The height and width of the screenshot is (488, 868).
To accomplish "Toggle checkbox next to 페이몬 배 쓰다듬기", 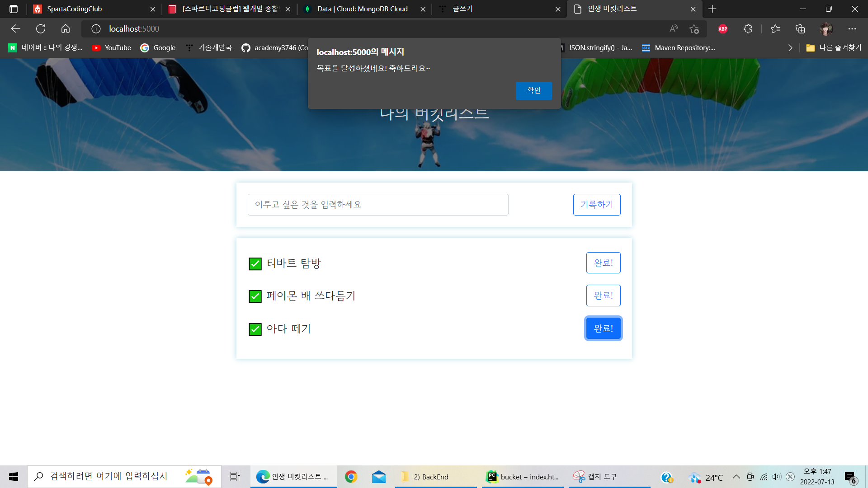I will pos(255,296).
